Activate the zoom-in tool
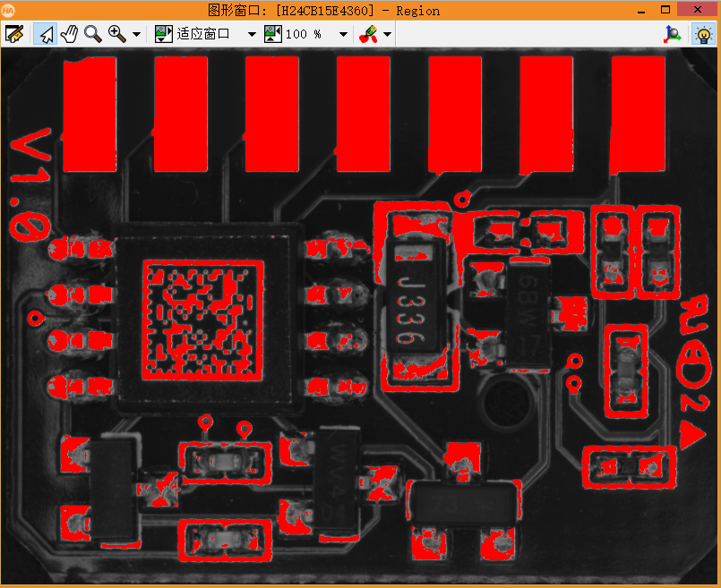 (x=116, y=34)
